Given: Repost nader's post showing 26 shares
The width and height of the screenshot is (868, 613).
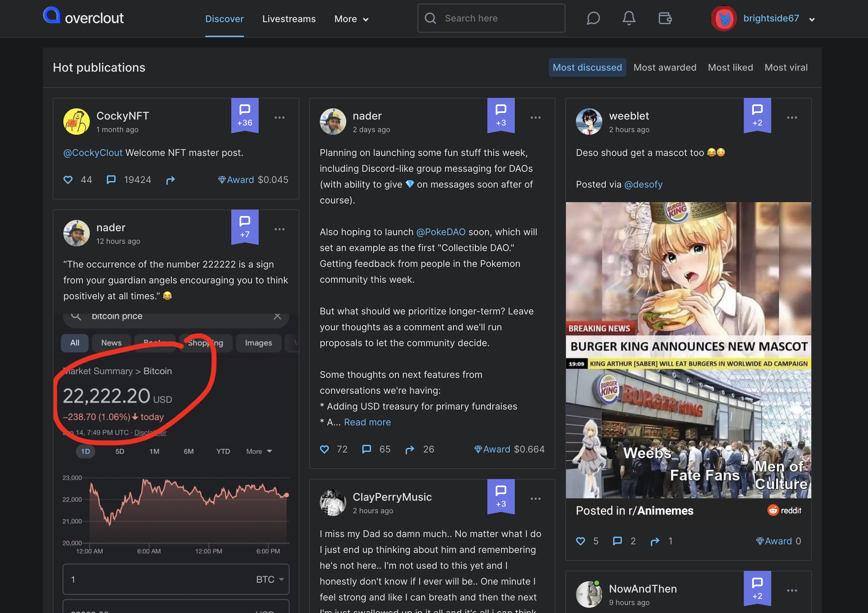Looking at the screenshot, I should click(x=410, y=450).
